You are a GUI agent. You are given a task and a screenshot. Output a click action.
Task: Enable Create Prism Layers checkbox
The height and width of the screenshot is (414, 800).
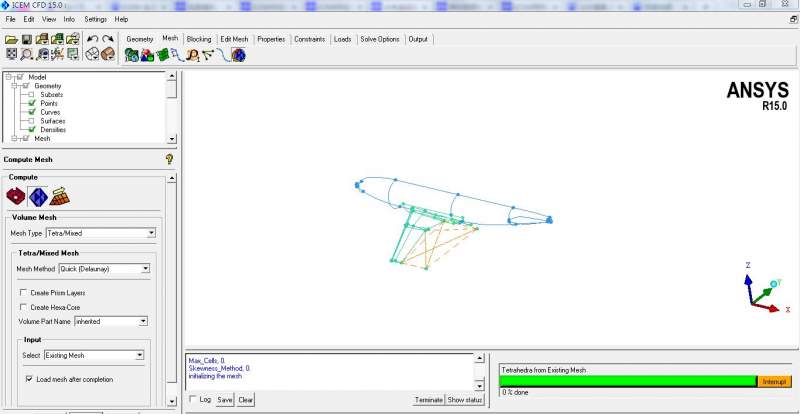(23, 293)
